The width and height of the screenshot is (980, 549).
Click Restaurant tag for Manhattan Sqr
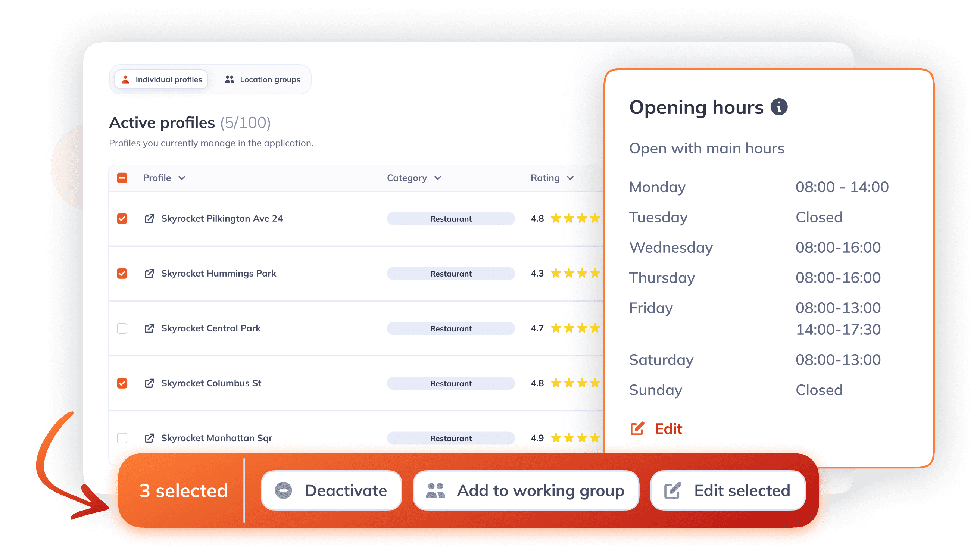point(451,438)
